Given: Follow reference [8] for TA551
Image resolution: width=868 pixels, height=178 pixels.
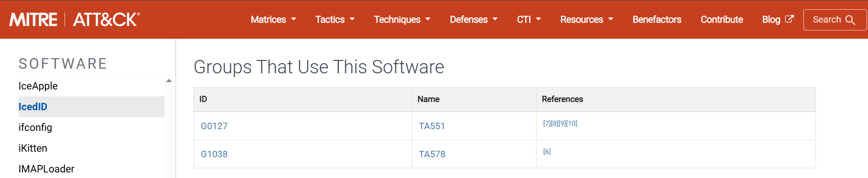Looking at the screenshot, I should point(555,124).
